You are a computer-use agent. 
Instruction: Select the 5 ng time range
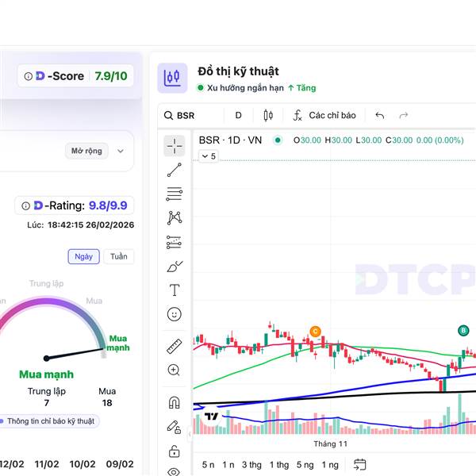[305, 465]
